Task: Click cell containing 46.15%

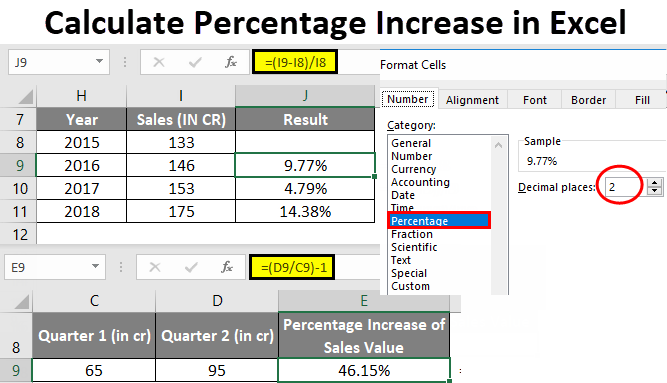Action: (364, 370)
